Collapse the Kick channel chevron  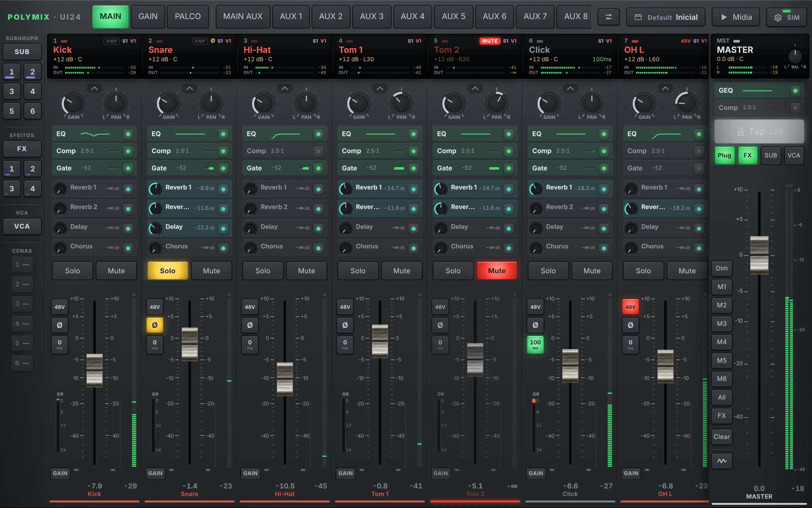pos(95,89)
